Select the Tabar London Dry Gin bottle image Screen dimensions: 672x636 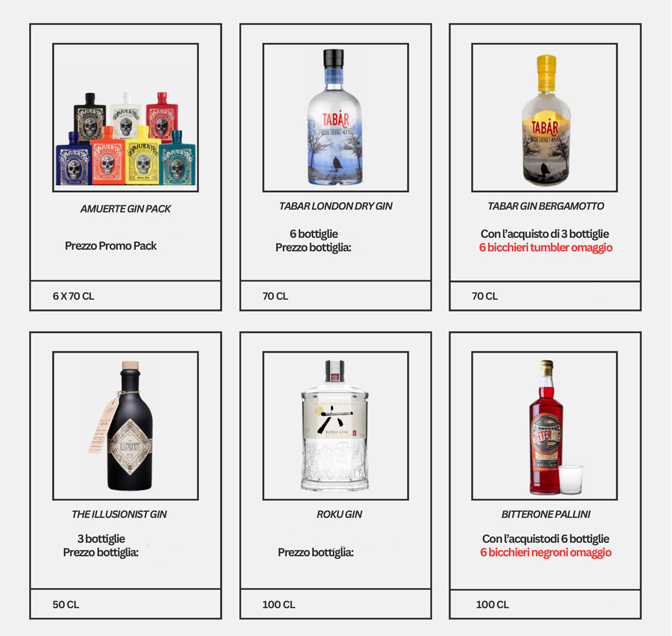tap(336, 117)
